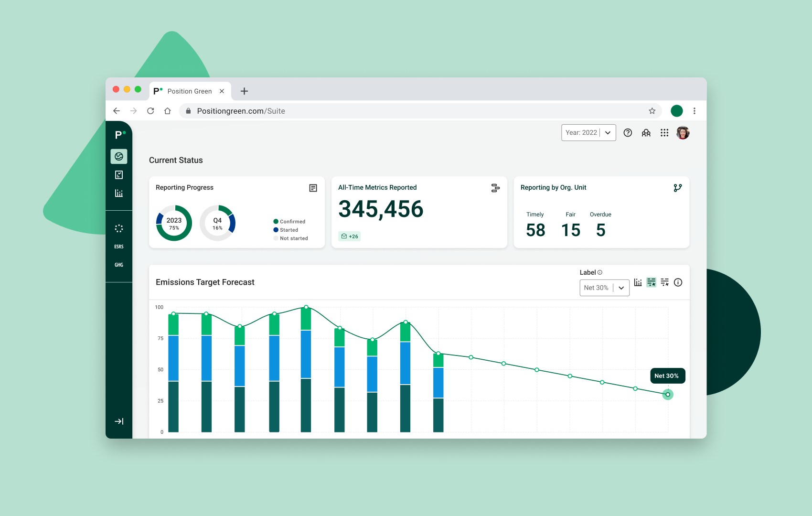Viewport: 812px width, 516px height.
Task: Open the apps grid icon
Action: (664, 132)
